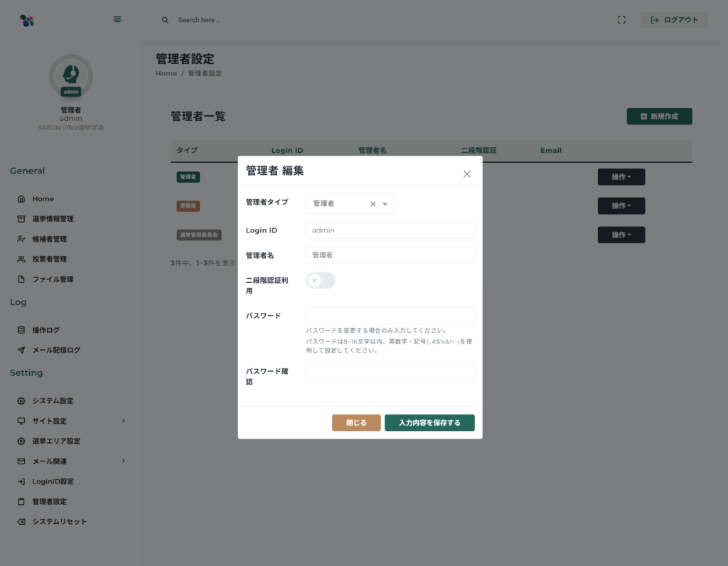Click the 二段階認証 column header
The width and height of the screenshot is (728, 566).
point(478,151)
